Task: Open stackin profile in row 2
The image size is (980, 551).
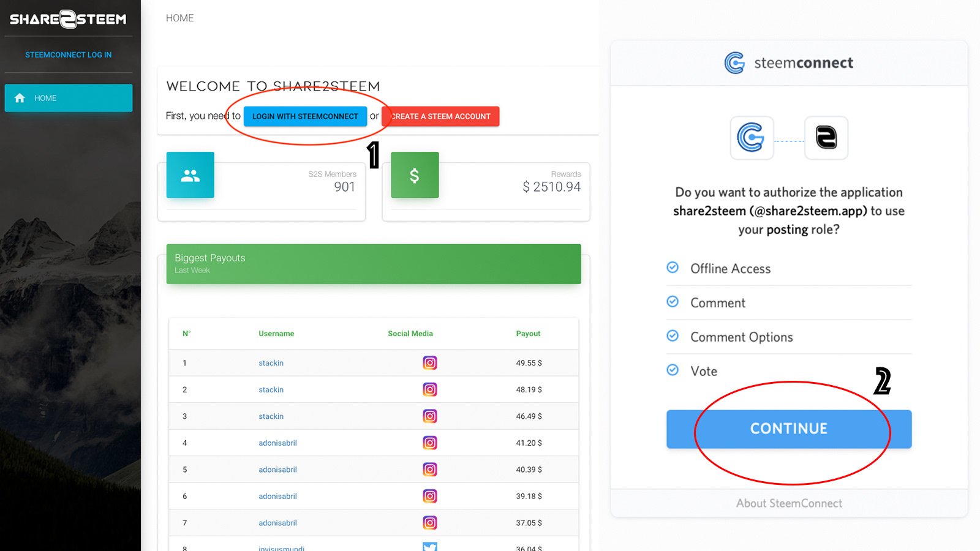Action: pos(271,389)
